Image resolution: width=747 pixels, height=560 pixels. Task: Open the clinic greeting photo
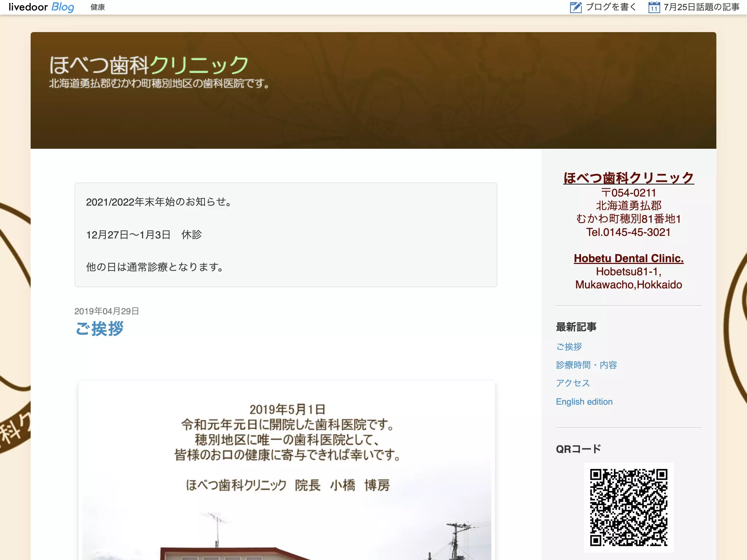coord(287,471)
